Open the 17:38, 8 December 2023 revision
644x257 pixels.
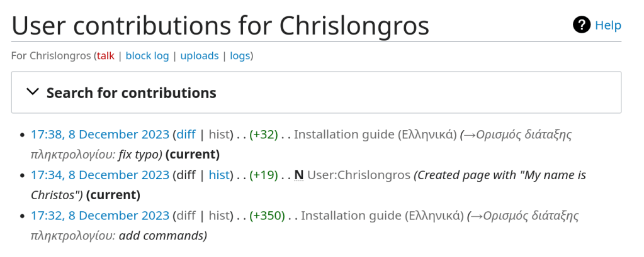pos(100,134)
